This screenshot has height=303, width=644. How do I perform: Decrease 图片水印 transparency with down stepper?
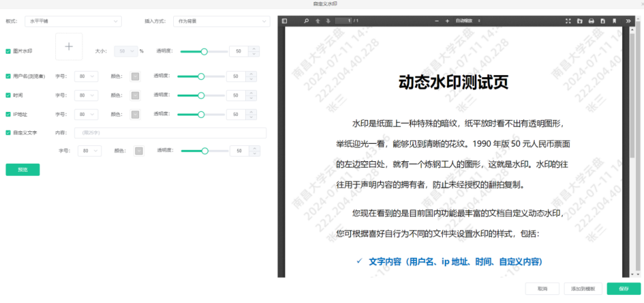coord(254,54)
